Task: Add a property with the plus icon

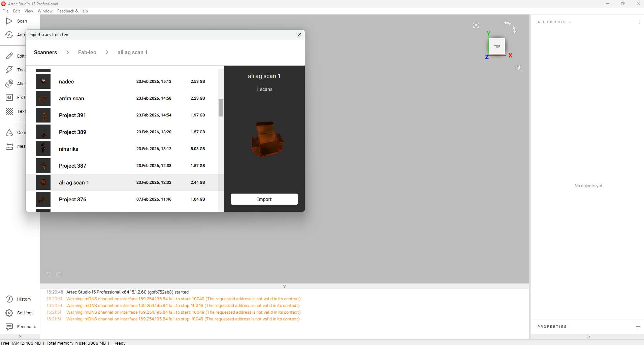Action: pos(638,326)
